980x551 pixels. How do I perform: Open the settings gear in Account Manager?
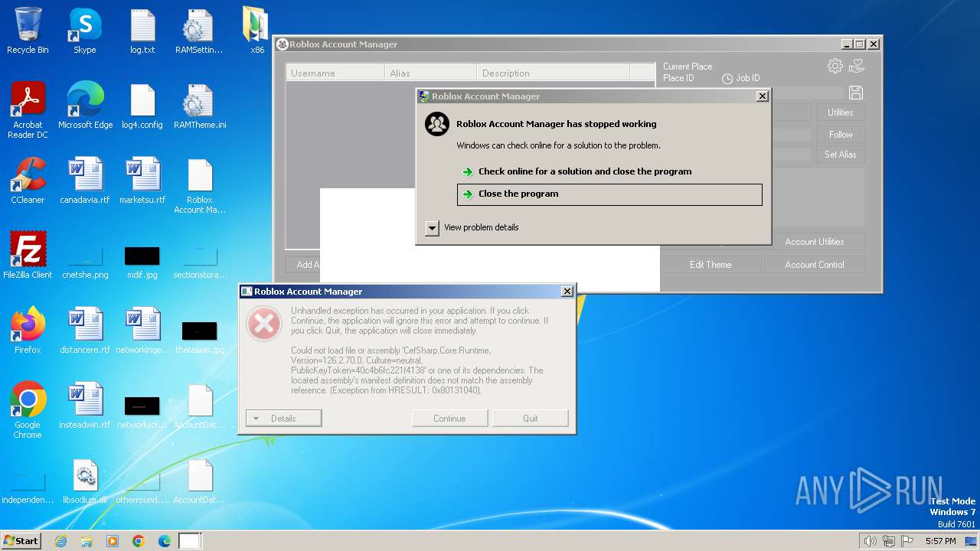click(835, 67)
